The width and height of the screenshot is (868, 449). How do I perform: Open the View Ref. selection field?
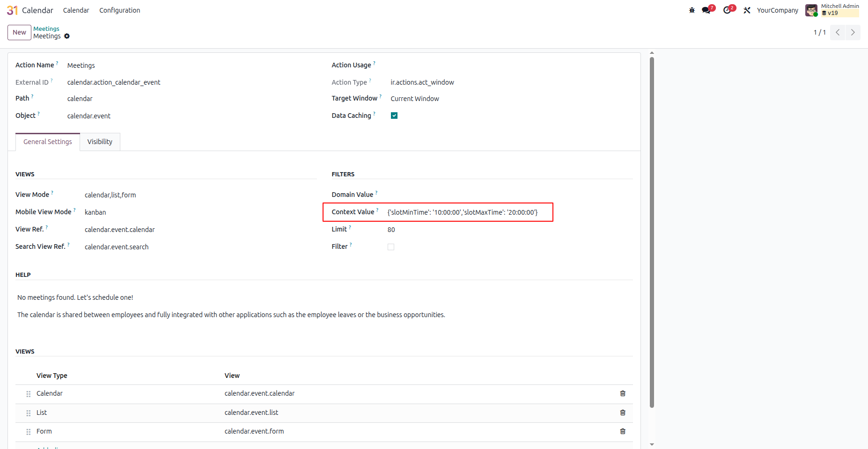click(200, 230)
